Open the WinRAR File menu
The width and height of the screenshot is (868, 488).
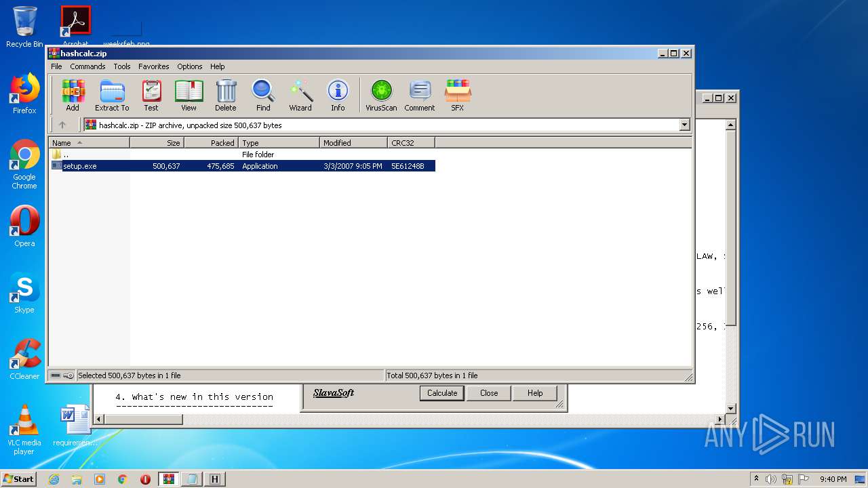click(x=56, y=66)
